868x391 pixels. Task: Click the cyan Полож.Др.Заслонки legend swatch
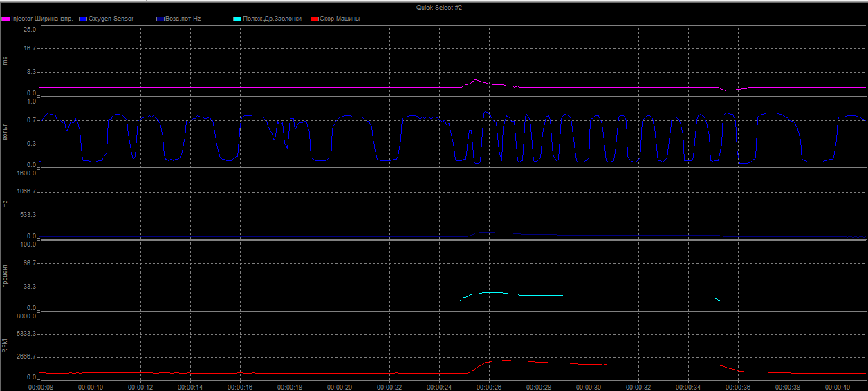coord(237,19)
